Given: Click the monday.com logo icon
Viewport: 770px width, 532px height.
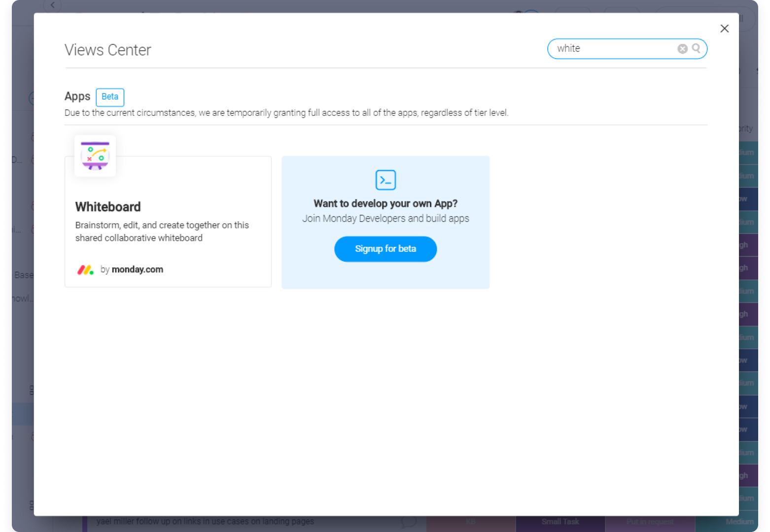Looking at the screenshot, I should coord(85,270).
